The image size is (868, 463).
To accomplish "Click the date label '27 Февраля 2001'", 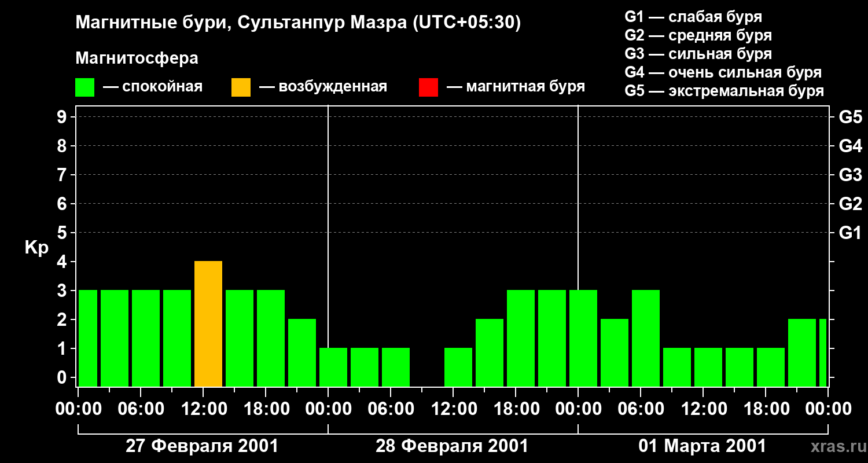I will click(x=202, y=446).
